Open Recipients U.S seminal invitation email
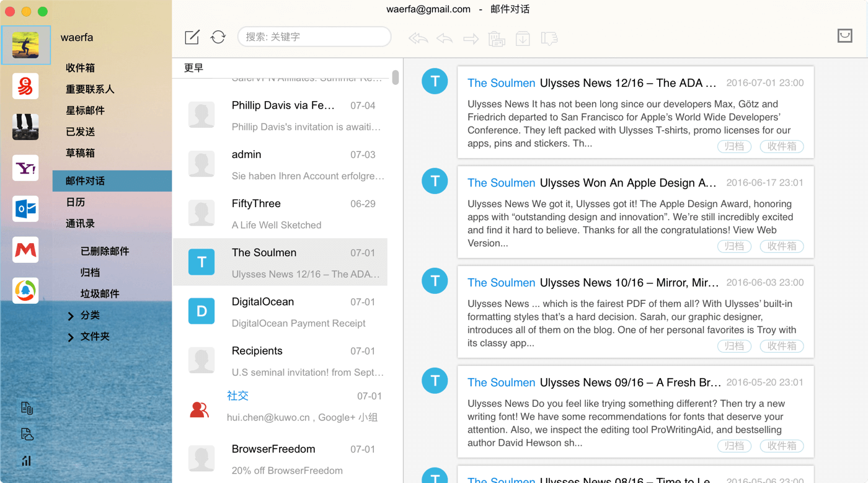Screen dimensions: 868x483 pyautogui.click(x=280, y=360)
